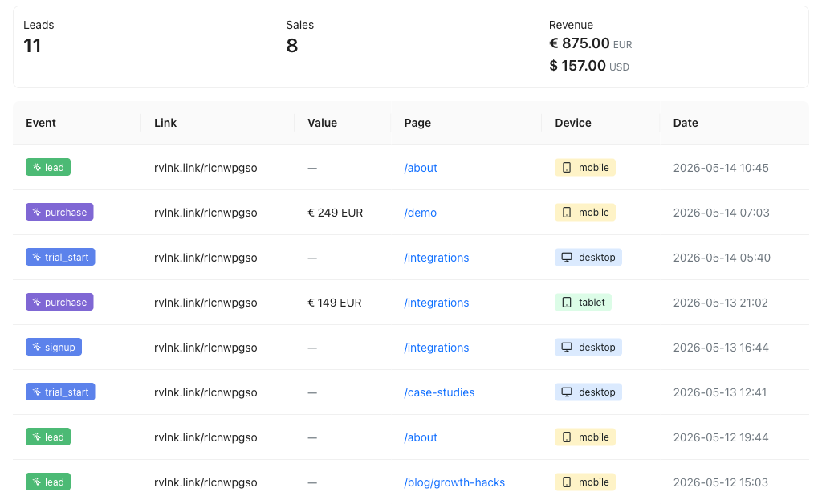Click desktop badge on /case-studies row
This screenshot has width=822, height=504.
(588, 392)
